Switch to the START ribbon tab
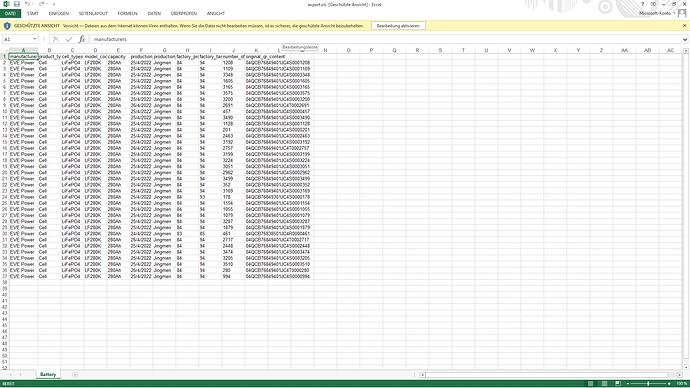 point(33,14)
